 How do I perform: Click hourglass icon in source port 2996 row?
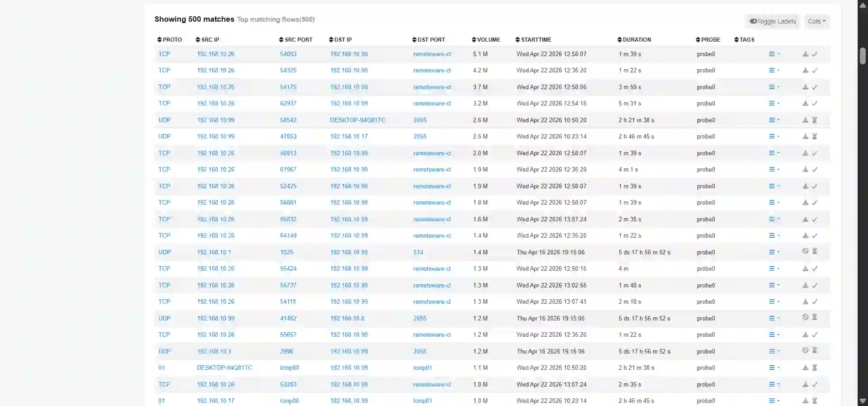point(815,350)
